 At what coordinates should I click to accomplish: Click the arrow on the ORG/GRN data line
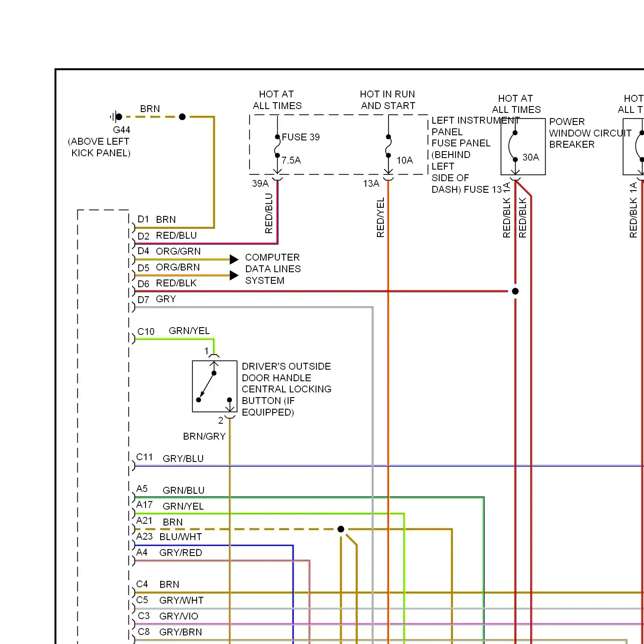[x=234, y=259]
